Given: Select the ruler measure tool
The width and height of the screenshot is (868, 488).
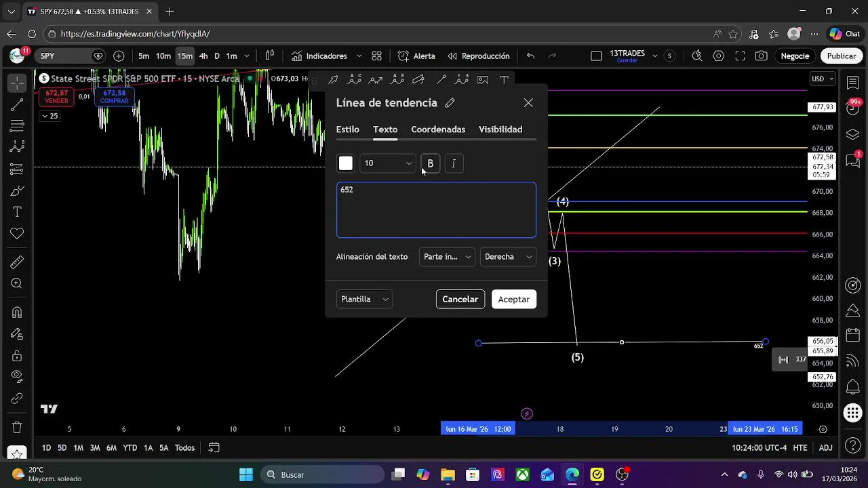Looking at the screenshot, I should pos(17,262).
